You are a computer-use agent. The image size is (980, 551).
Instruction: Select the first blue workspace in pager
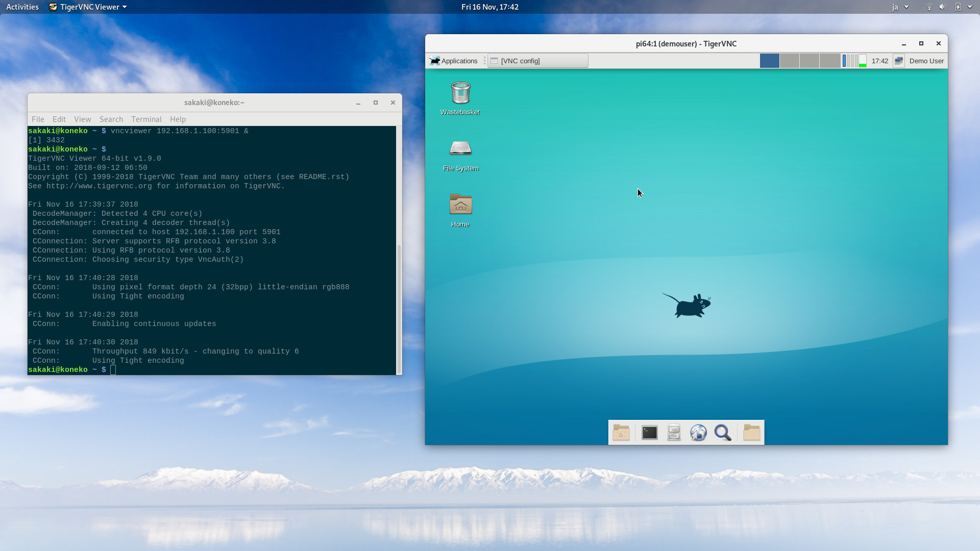point(769,61)
